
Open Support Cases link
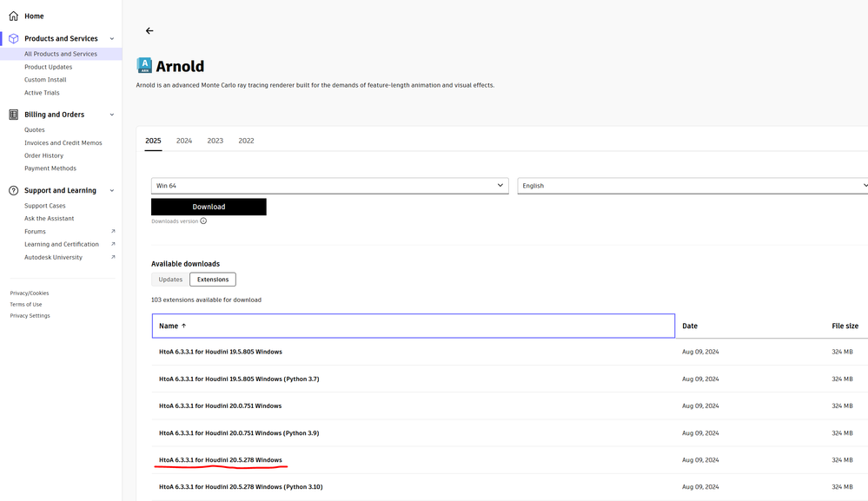click(x=45, y=206)
